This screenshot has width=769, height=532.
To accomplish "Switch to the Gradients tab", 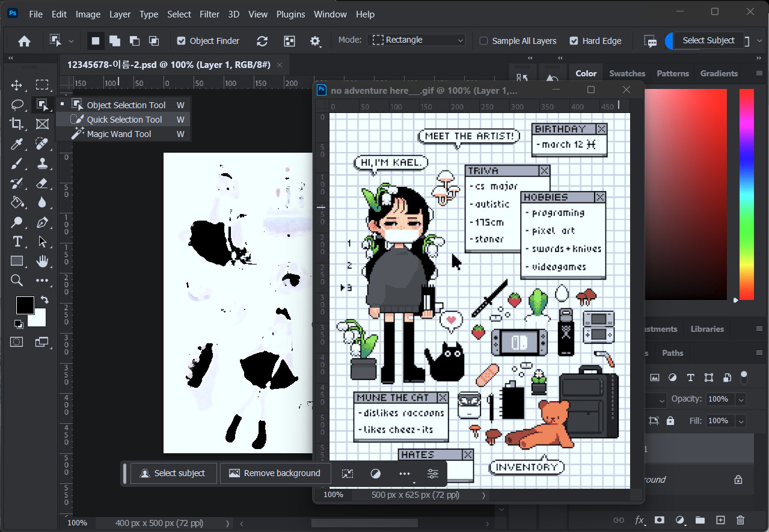I will 718,73.
